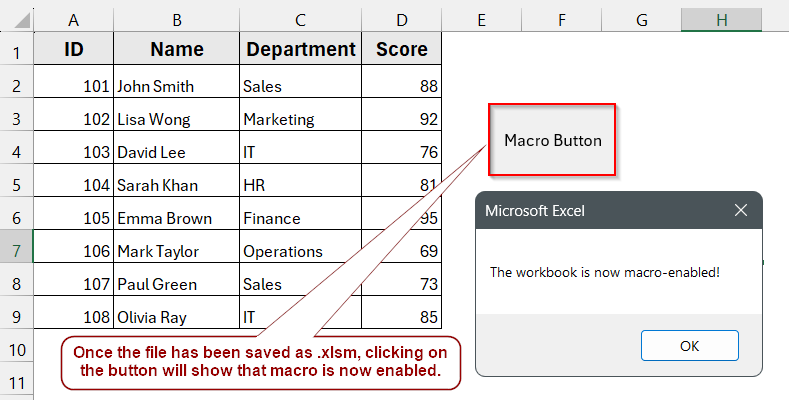Select the cell containing John Smith
This screenshot has height=400, width=789.
[x=177, y=87]
